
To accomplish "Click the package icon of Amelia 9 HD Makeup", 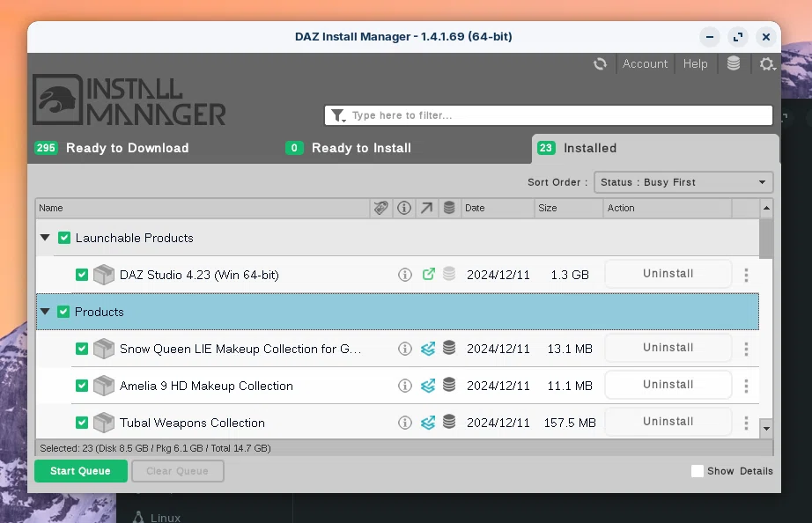I will coord(104,386).
